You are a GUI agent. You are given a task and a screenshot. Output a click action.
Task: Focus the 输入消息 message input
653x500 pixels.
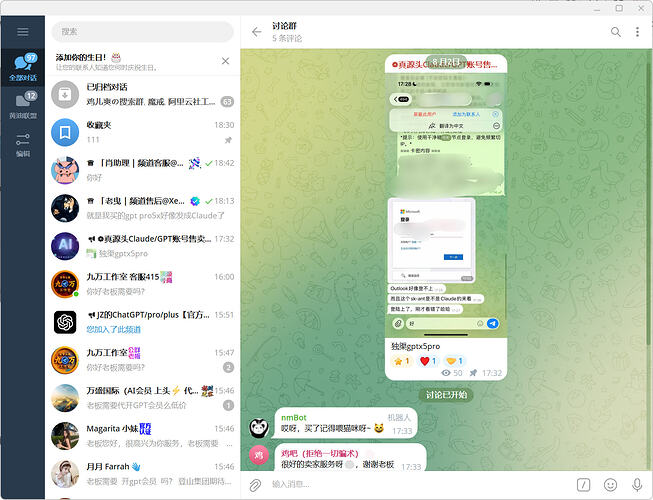[x=421, y=485]
